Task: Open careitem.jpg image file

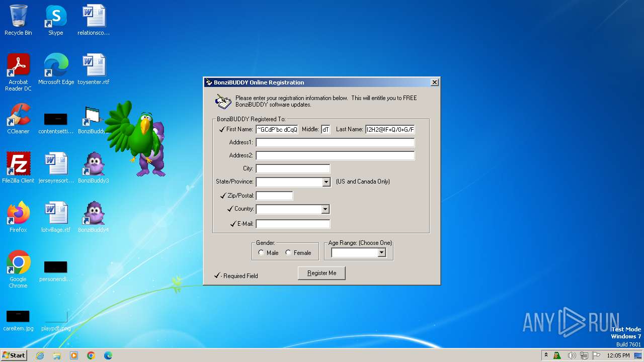Action: click(x=18, y=321)
